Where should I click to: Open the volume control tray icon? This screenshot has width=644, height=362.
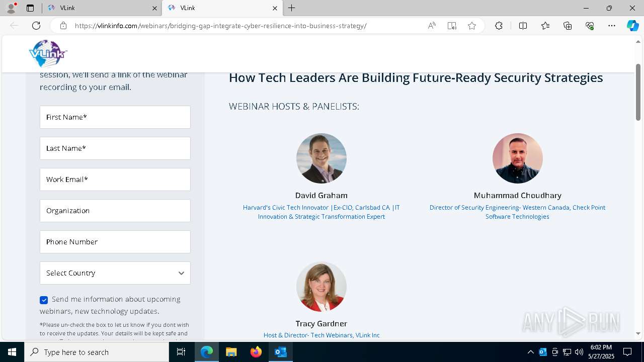[579, 352]
